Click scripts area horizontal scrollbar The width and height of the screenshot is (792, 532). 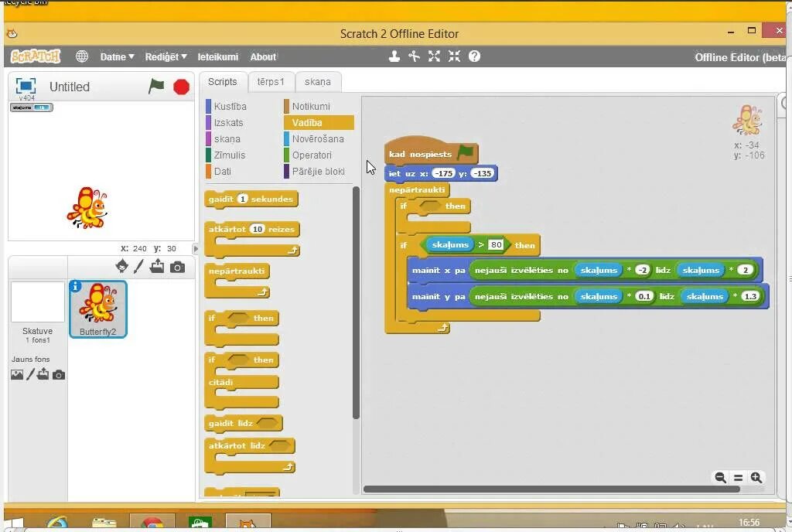point(551,489)
